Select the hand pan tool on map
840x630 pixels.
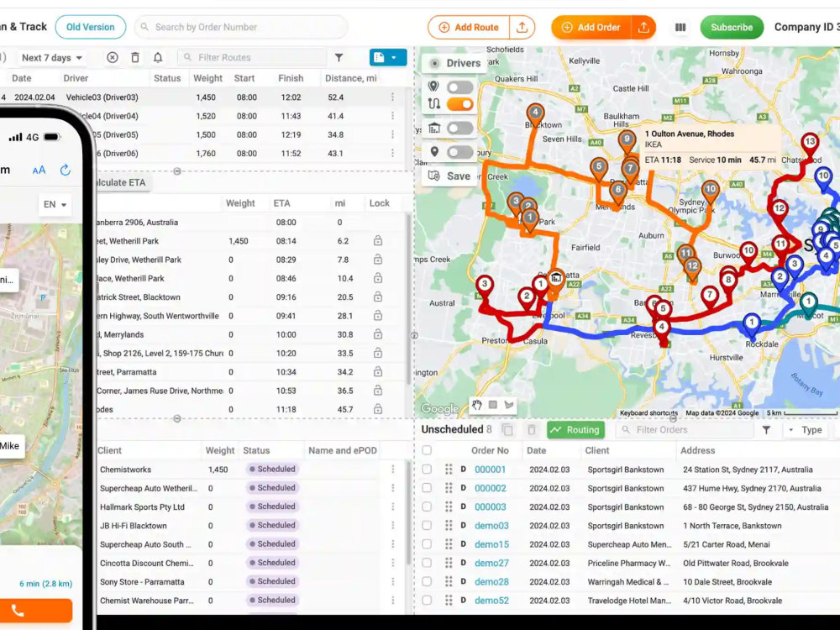coord(477,405)
